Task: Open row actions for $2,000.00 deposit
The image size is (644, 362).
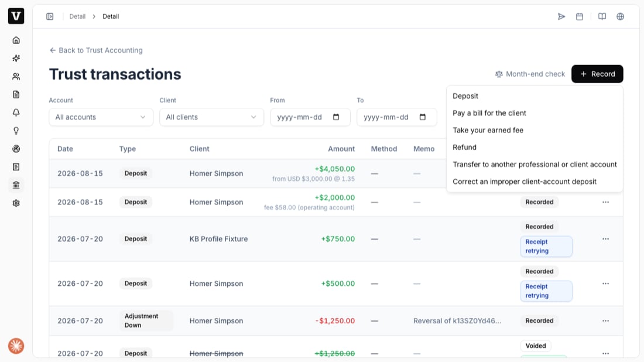Action: [x=605, y=202]
